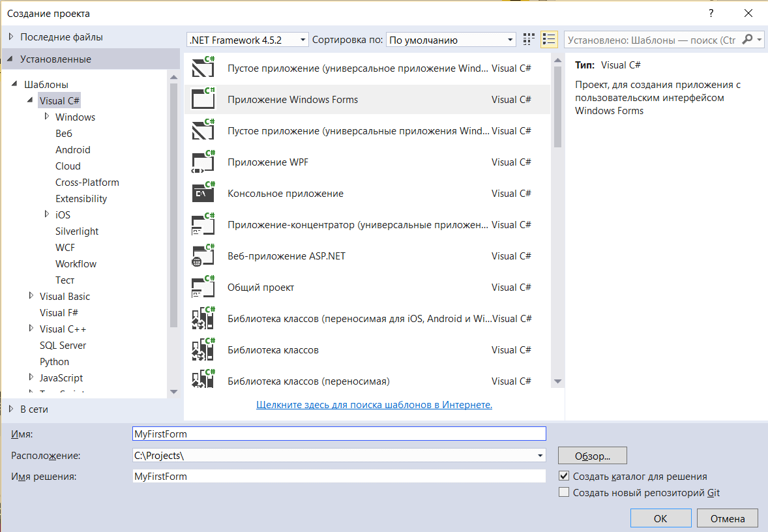Expand the В сети section

tap(11, 409)
